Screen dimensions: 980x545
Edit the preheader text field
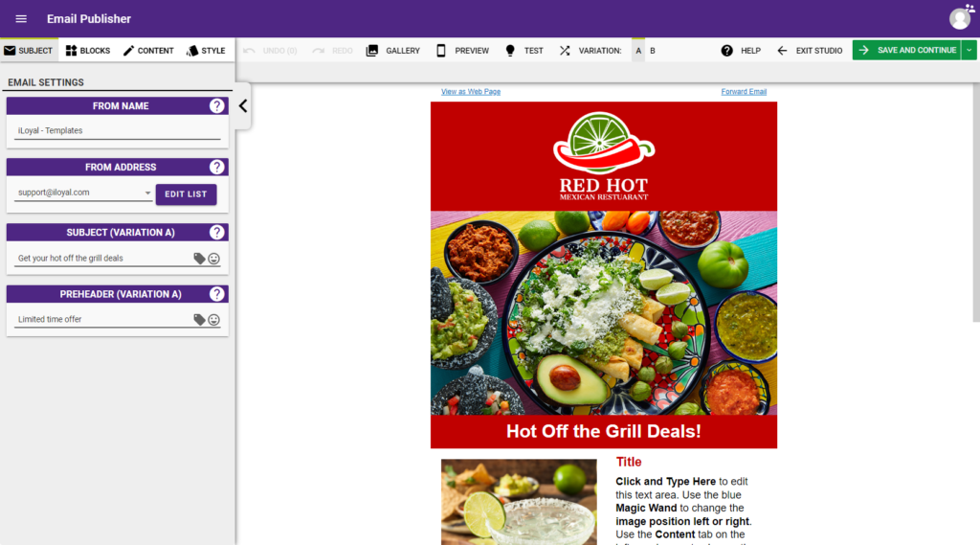(x=103, y=320)
